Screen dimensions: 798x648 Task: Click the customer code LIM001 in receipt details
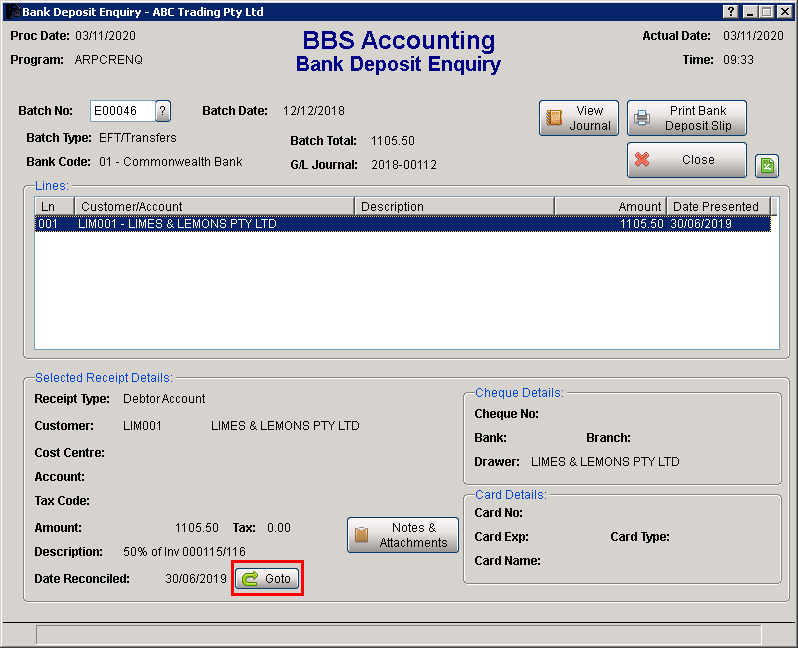[x=142, y=426]
